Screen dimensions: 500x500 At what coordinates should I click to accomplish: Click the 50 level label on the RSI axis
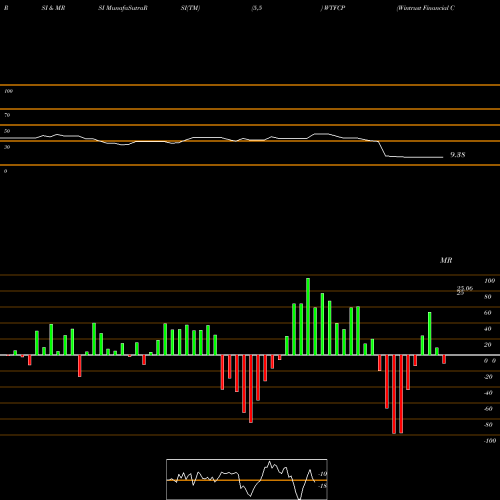[7, 131]
